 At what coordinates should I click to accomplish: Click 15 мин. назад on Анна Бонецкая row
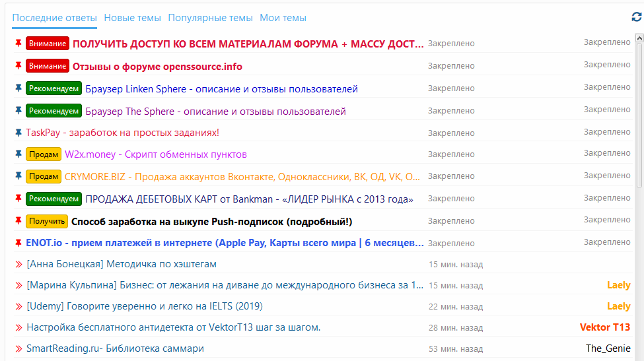coord(456,264)
